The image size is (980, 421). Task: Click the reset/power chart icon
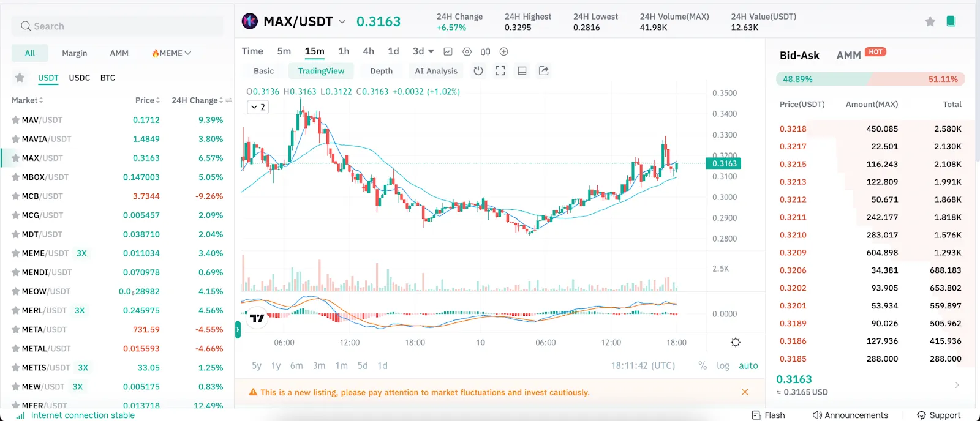(x=478, y=71)
